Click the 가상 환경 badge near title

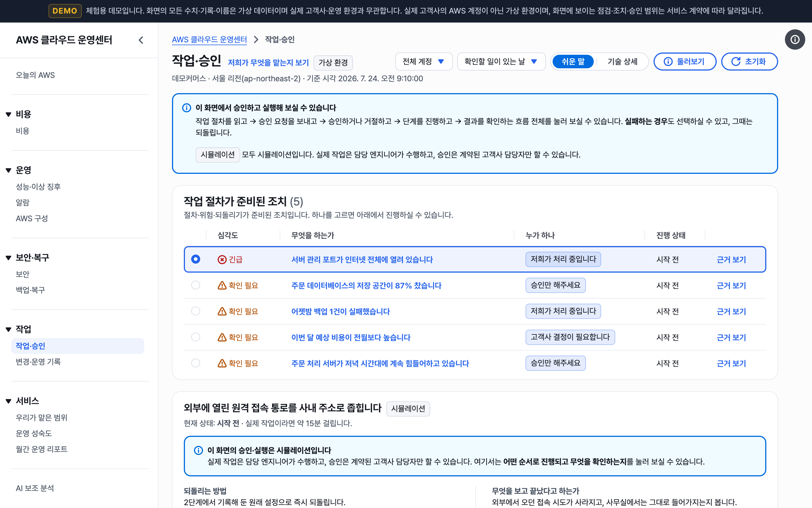pyautogui.click(x=333, y=62)
